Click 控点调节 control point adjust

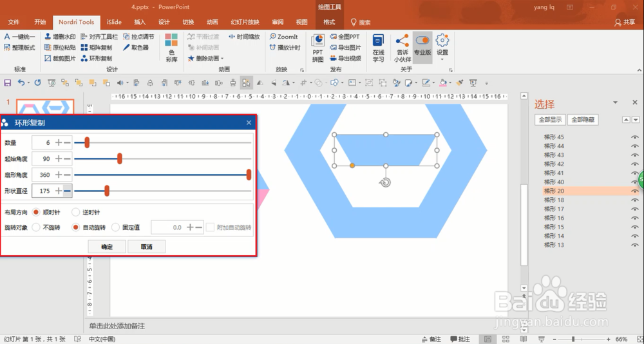coord(138,37)
